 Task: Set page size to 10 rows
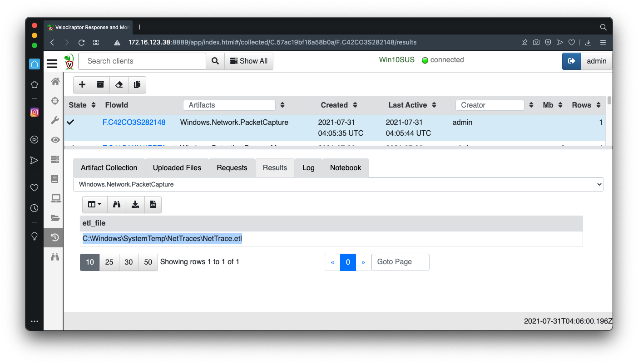tap(90, 262)
